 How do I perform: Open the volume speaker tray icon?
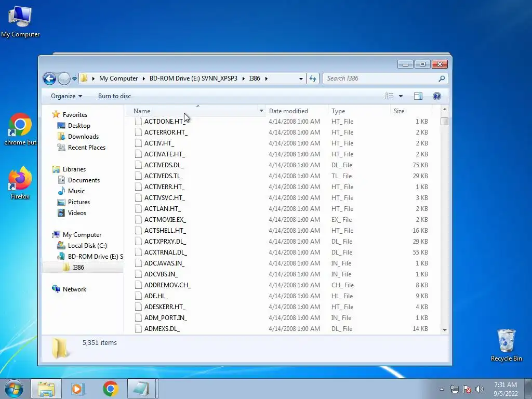click(480, 389)
